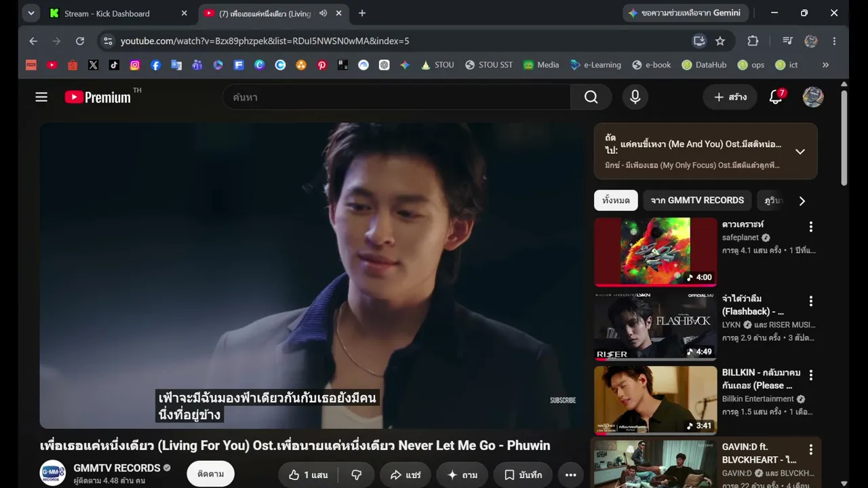Click the สร้าง create button
The width and height of the screenshot is (868, 488).
pos(730,97)
